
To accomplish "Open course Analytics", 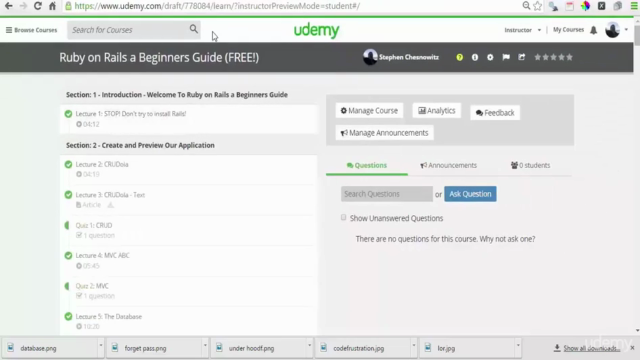I will point(436,111).
